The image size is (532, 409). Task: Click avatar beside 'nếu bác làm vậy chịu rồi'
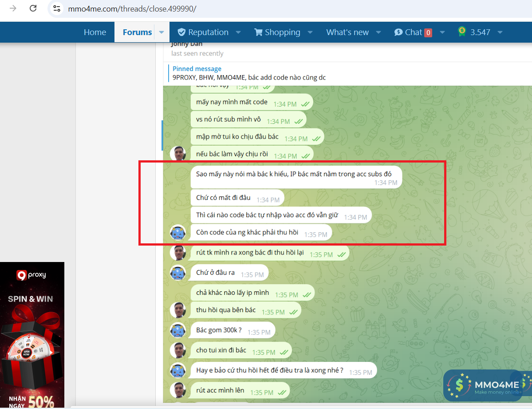pos(178,154)
